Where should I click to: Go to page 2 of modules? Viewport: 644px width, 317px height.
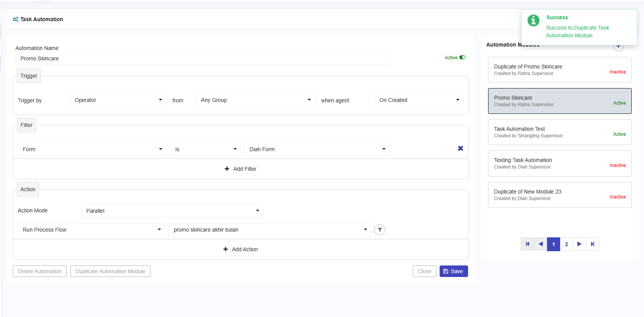click(x=566, y=244)
